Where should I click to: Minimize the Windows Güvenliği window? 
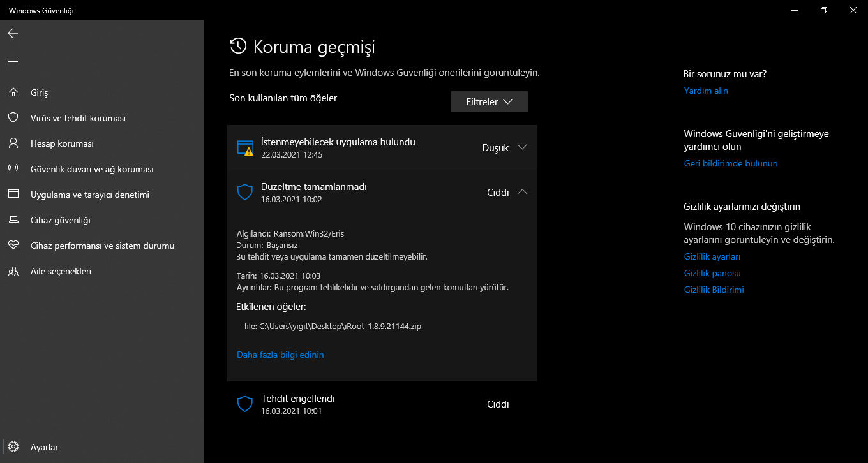click(795, 10)
